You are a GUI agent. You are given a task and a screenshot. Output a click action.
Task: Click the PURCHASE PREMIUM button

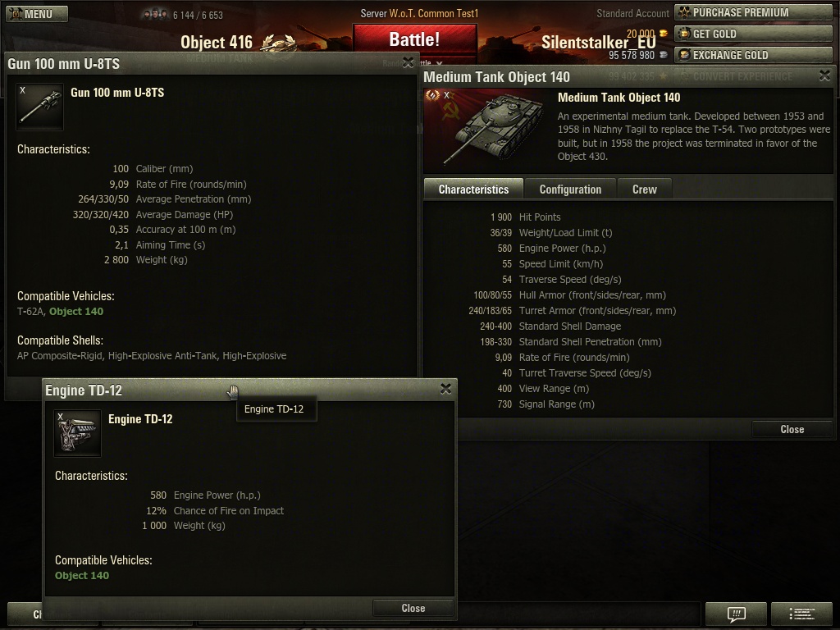point(753,12)
